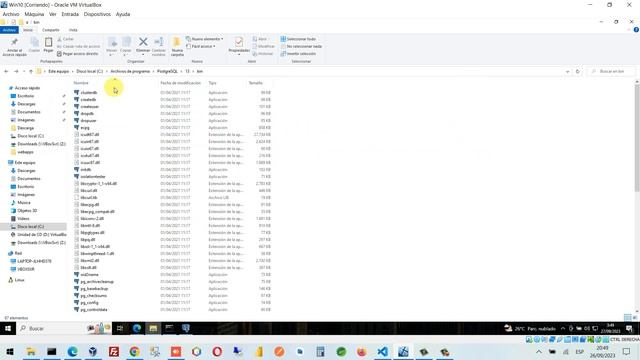The width and height of the screenshot is (640, 360).
Task: Click Invertir selección in ribbon
Action: point(298,53)
